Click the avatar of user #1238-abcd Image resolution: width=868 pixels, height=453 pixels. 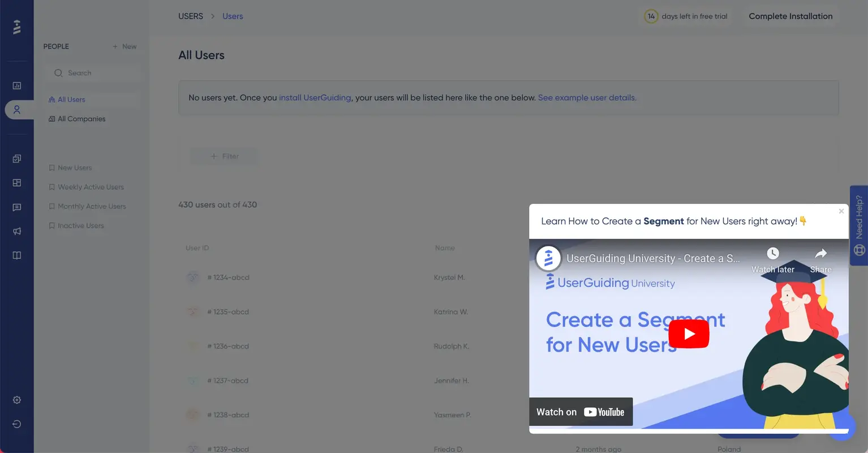[193, 415]
